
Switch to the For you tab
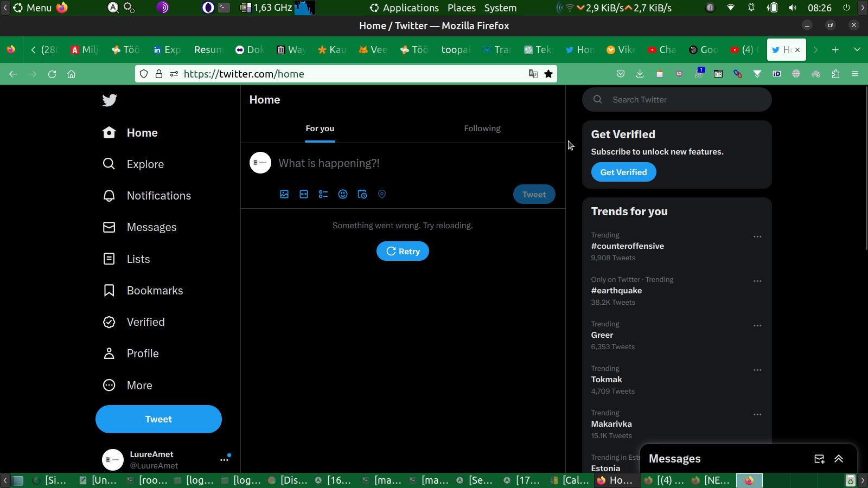tap(320, 129)
